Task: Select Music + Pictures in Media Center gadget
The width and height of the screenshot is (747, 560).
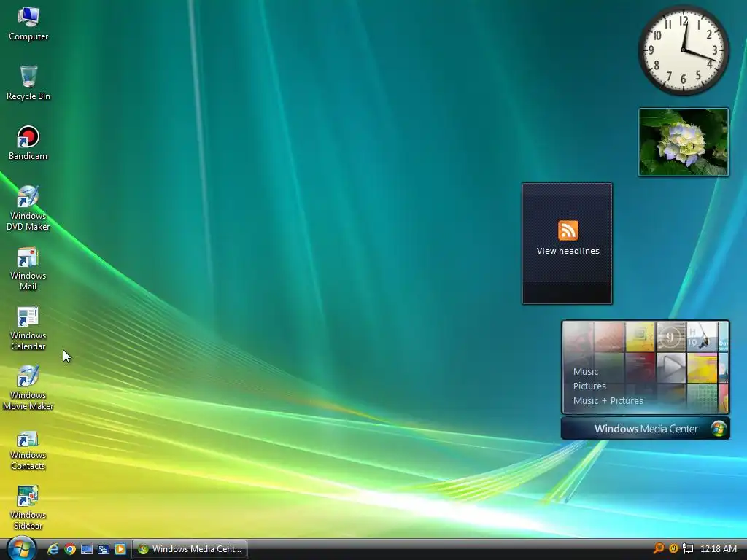Action: [608, 401]
